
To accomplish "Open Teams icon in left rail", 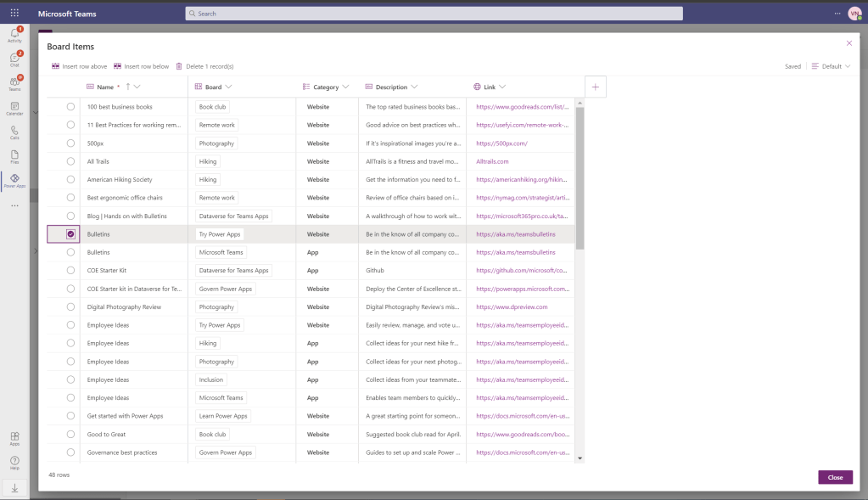I will [14, 83].
